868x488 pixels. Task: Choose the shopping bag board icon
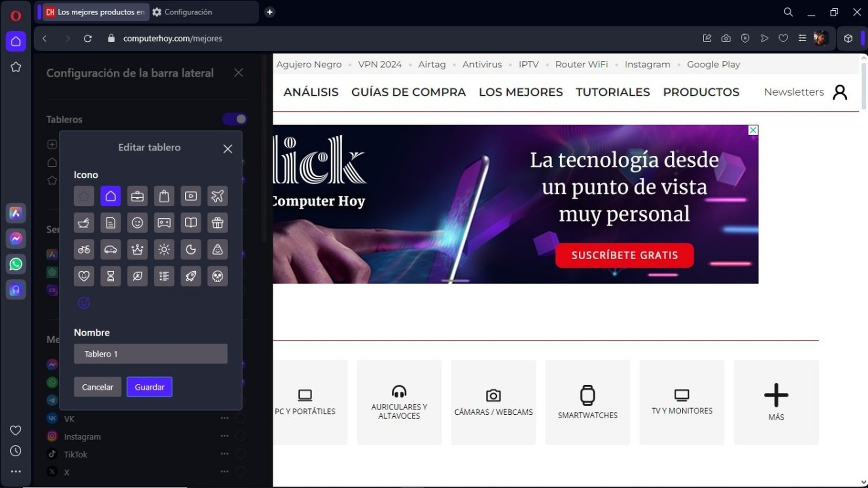(x=164, y=196)
